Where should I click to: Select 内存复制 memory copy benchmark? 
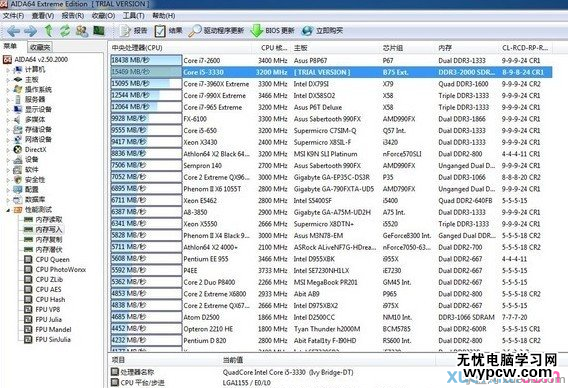43,239
